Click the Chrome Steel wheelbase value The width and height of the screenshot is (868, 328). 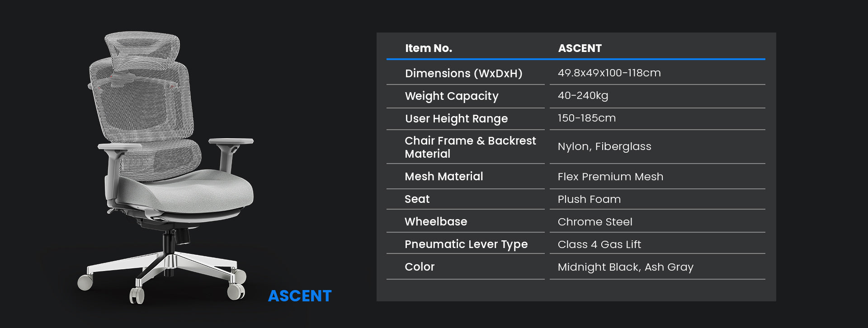click(595, 222)
